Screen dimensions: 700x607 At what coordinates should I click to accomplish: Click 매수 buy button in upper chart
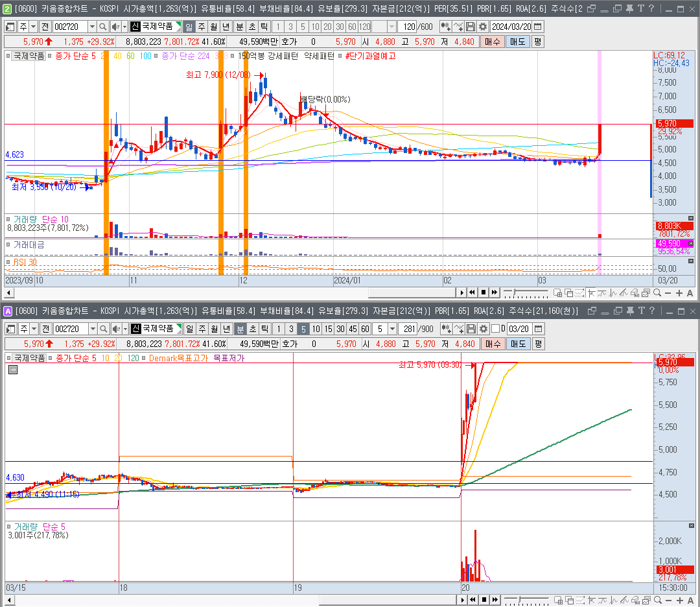pyautogui.click(x=493, y=42)
